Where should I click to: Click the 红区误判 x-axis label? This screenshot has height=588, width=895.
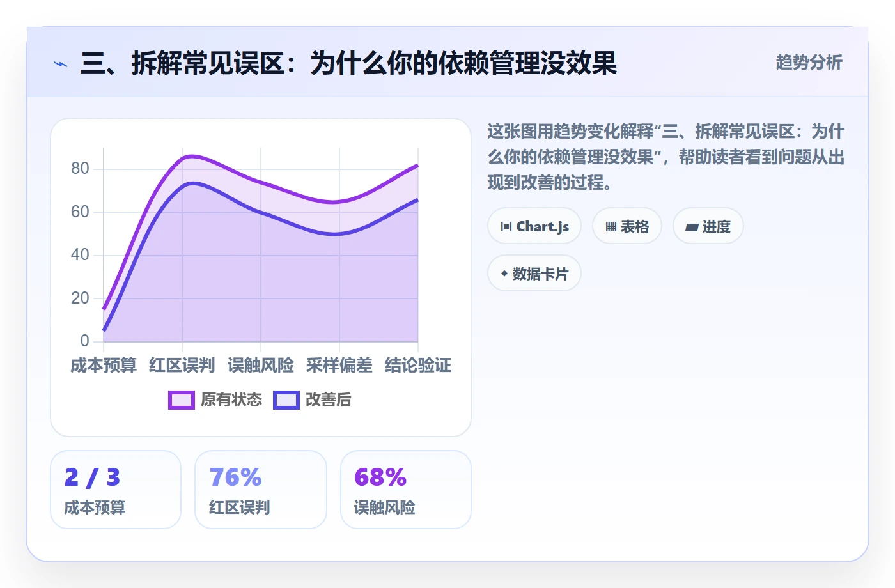click(182, 366)
